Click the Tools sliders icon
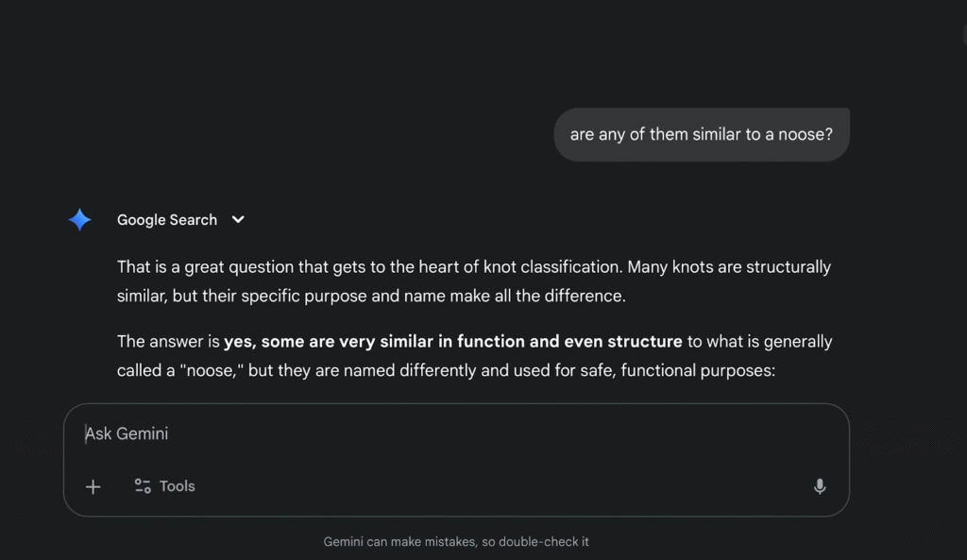Image resolution: width=967 pixels, height=560 pixels. pos(143,486)
